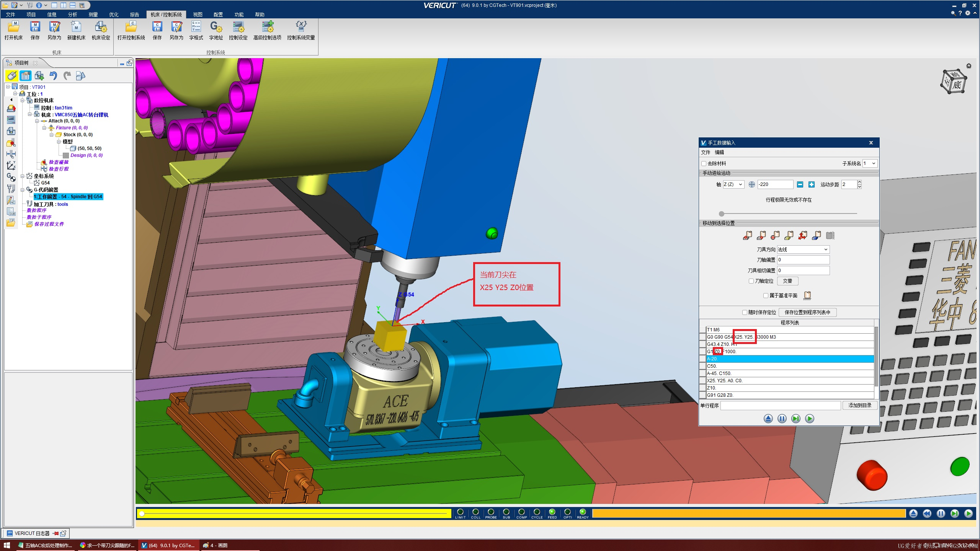Click the 单行程序 input field
980x551 pixels.
tap(780, 405)
